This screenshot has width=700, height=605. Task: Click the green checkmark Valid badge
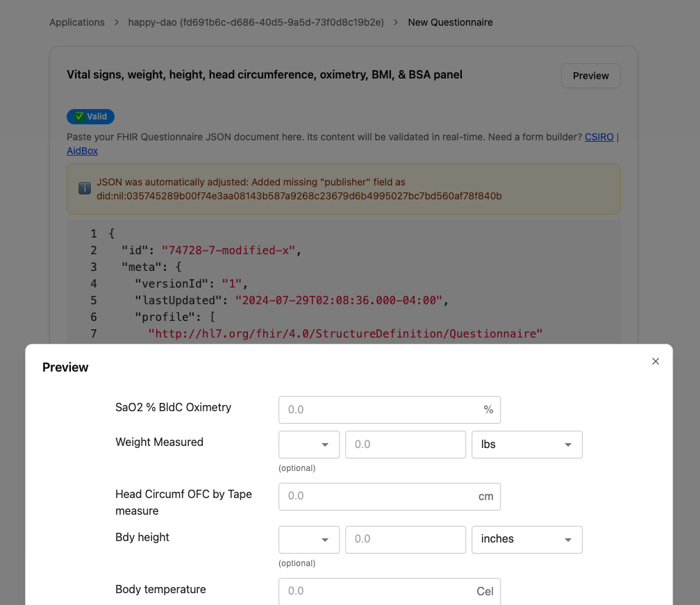pyautogui.click(x=91, y=117)
